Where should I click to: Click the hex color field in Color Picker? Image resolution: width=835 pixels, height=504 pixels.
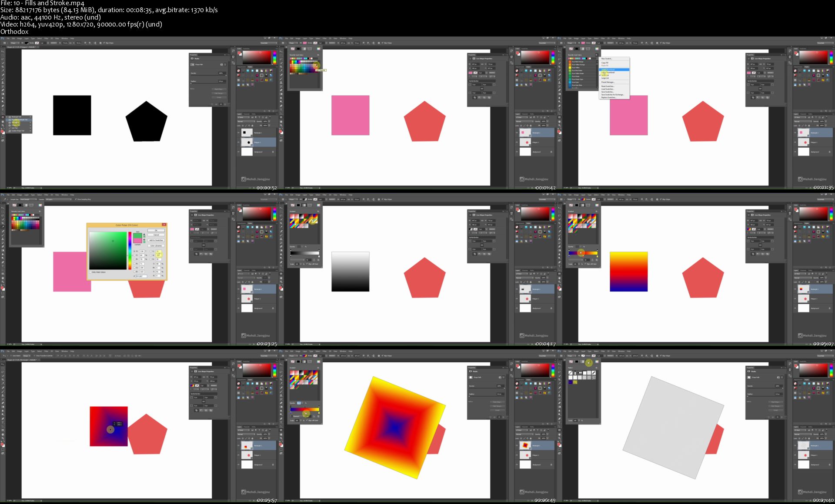click(x=142, y=276)
